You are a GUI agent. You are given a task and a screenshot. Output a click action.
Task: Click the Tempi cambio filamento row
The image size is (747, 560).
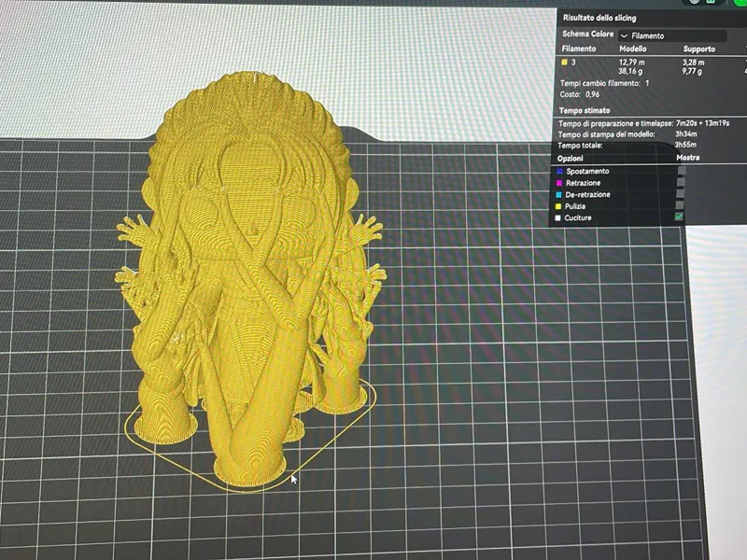pos(604,83)
